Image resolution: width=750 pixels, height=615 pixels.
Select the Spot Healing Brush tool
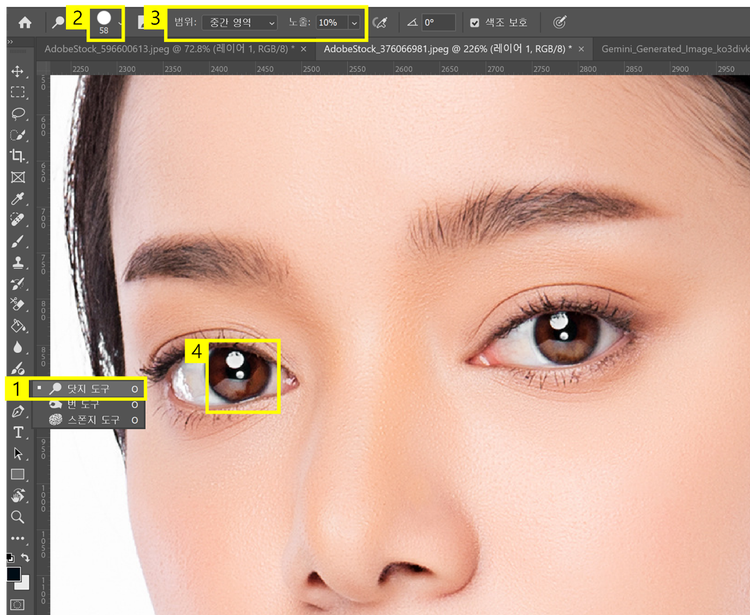(18, 220)
